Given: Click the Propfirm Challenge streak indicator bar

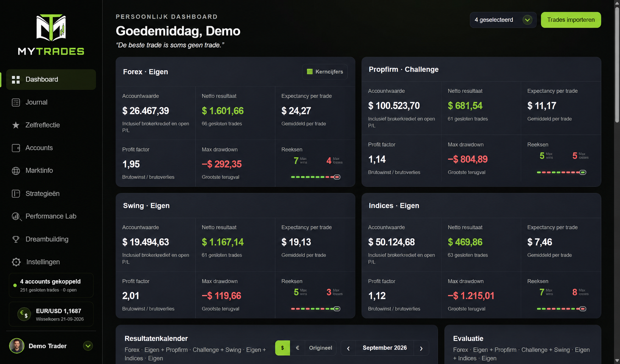Looking at the screenshot, I should (x=561, y=172).
